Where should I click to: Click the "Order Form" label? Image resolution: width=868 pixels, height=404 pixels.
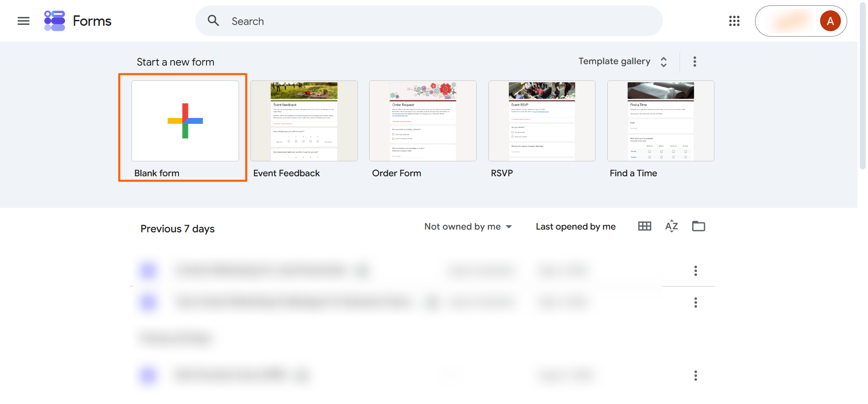click(x=397, y=173)
